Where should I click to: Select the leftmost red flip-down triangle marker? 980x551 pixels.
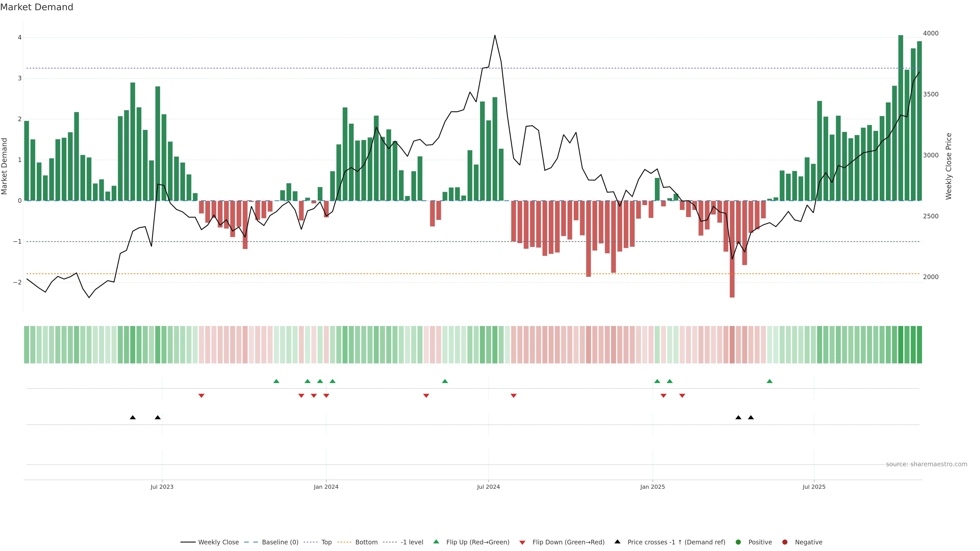tap(201, 396)
